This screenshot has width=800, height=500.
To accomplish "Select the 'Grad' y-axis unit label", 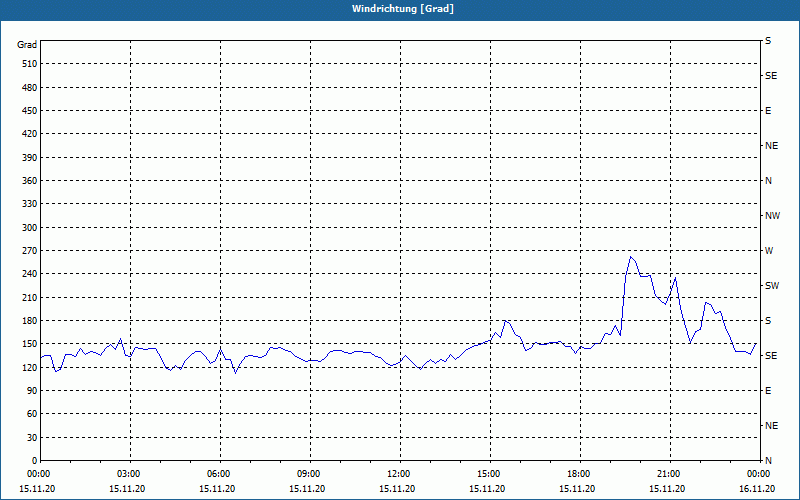I will coord(27,45).
